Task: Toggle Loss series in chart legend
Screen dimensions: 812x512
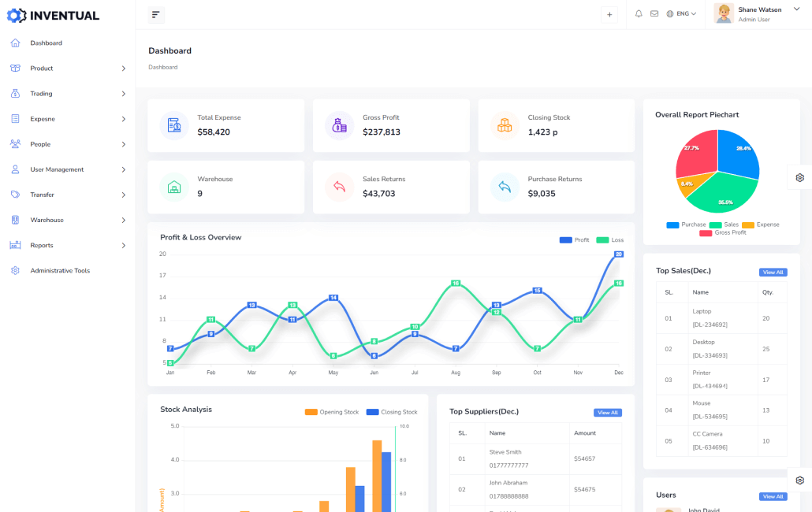Action: 609,239
